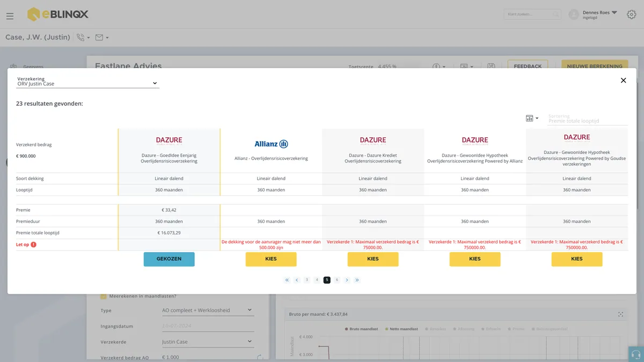Open the hamburger navigation menu
This screenshot has width=644, height=362.
pos(10,16)
